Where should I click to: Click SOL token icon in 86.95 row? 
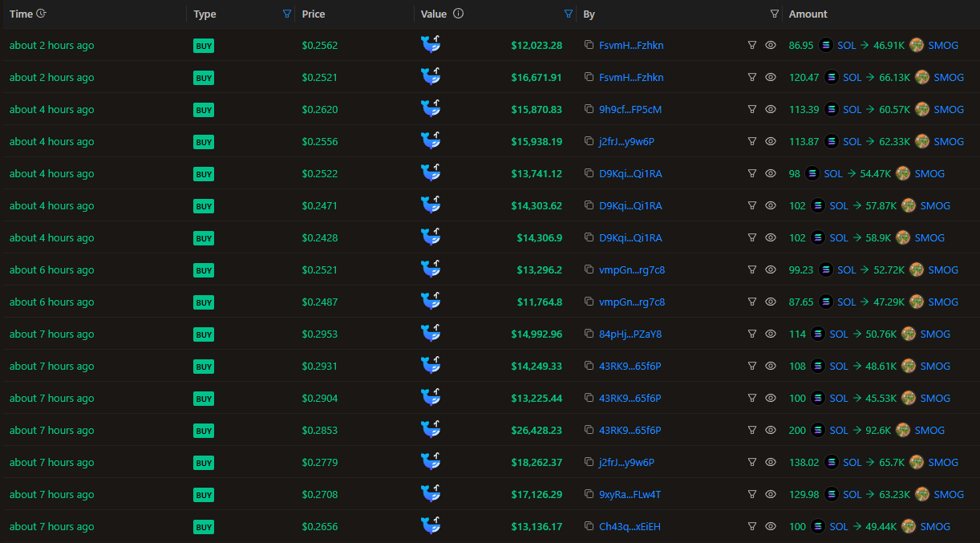(826, 46)
